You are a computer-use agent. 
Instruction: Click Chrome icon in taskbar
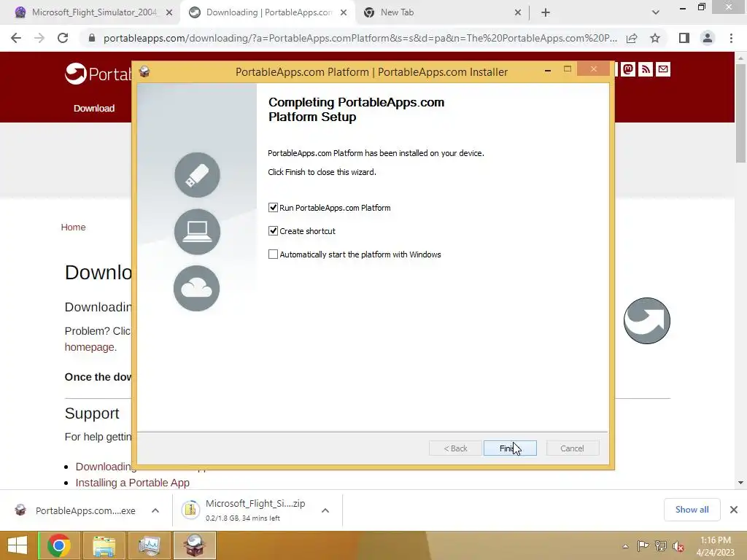pos(59,545)
